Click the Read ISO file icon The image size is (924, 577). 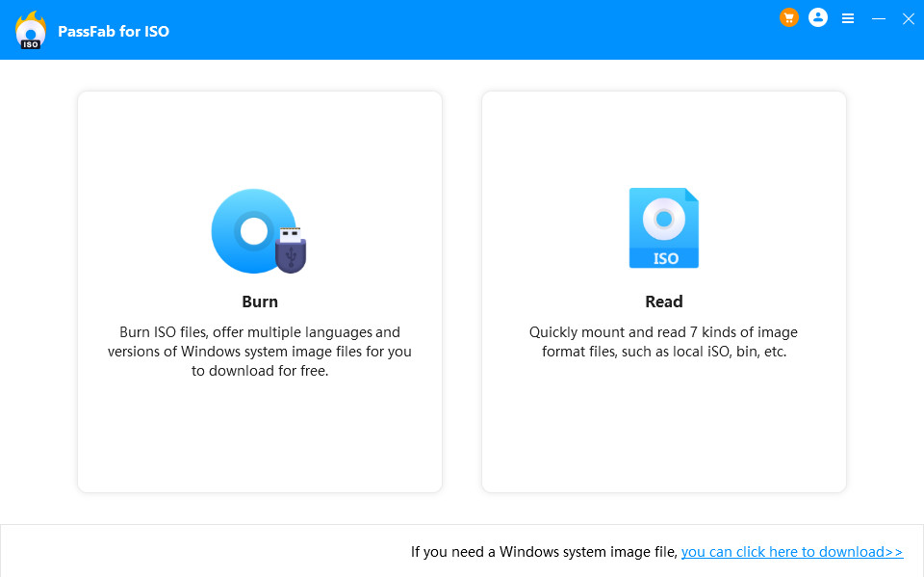(664, 227)
